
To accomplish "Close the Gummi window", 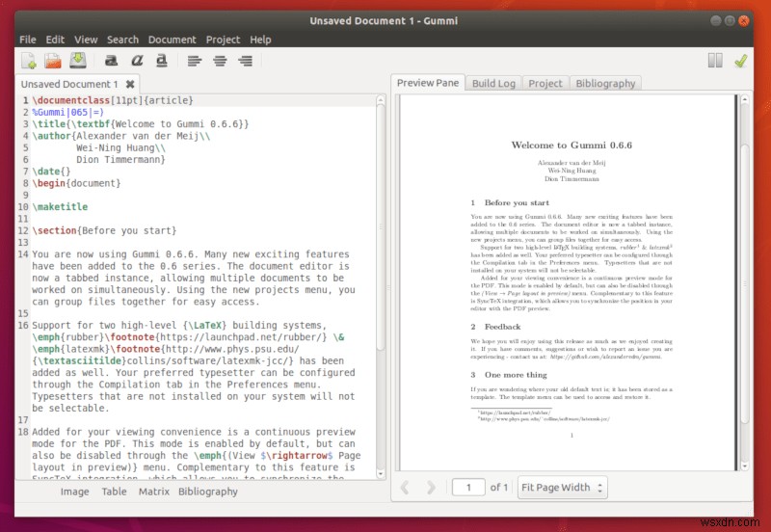I will 744,20.
